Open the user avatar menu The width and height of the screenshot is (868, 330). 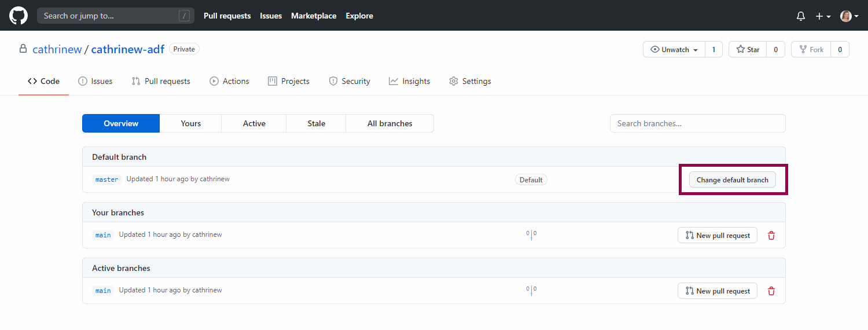click(x=849, y=16)
